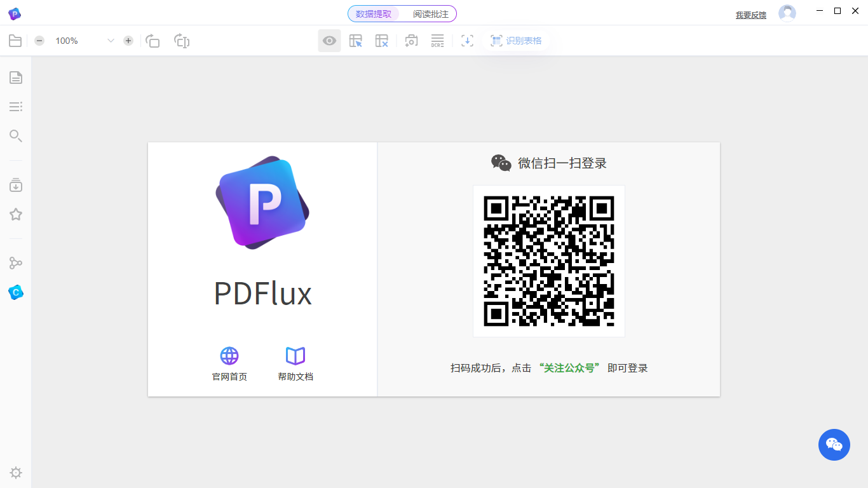Open the downloads inbox icon in sidebar
This screenshot has width=868, height=488.
pyautogui.click(x=16, y=185)
